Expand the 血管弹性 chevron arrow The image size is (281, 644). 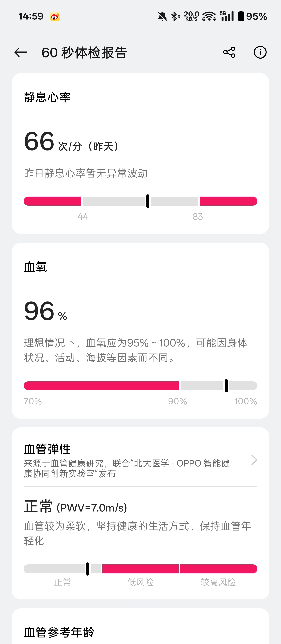pos(254,460)
